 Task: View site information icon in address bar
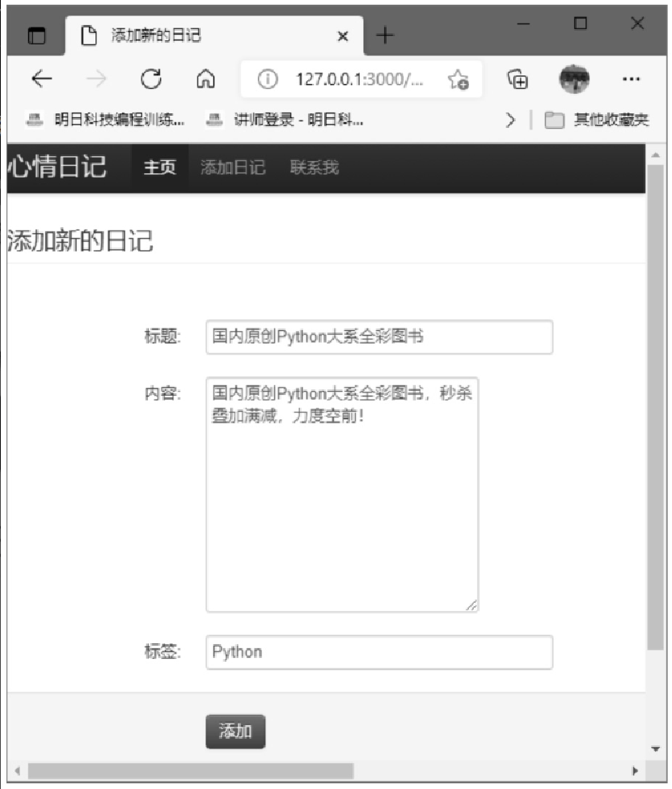coord(268,79)
